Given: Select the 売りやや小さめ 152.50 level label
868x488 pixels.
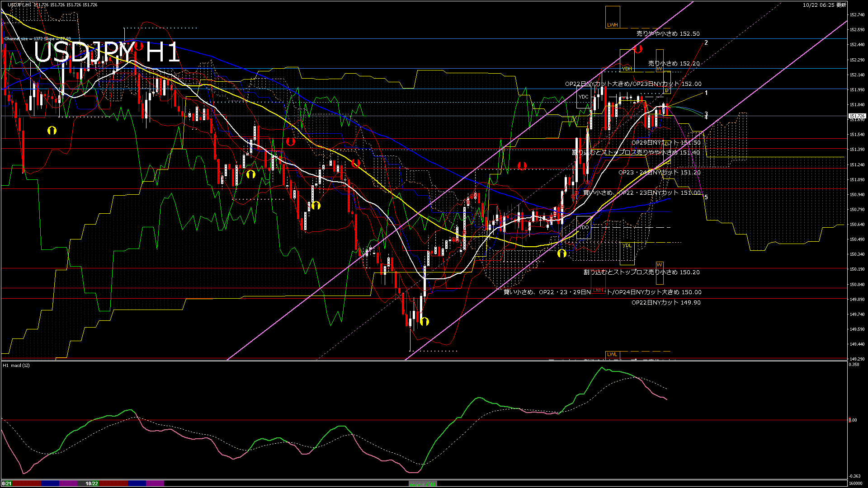Looking at the screenshot, I should pyautogui.click(x=668, y=34).
